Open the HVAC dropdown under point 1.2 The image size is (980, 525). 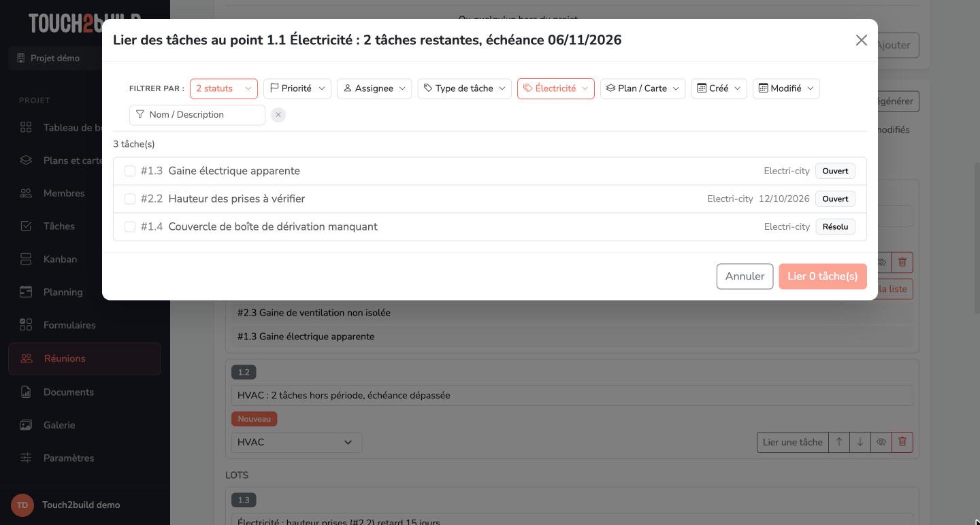pos(297,442)
